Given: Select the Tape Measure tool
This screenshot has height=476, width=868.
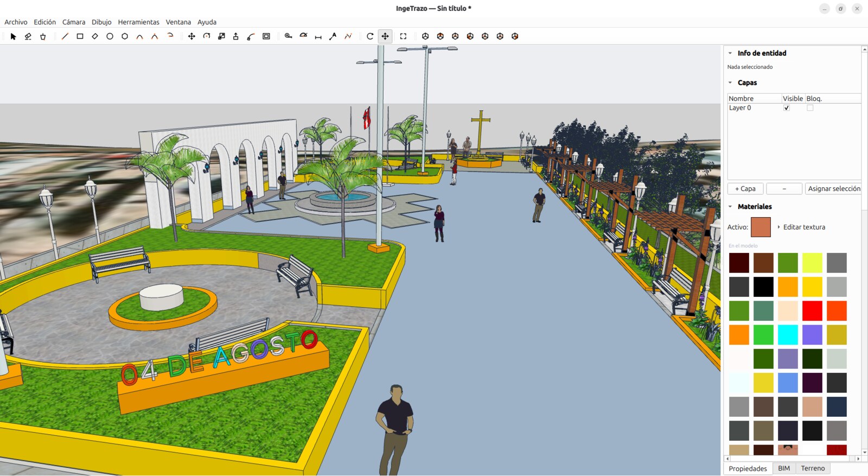Looking at the screenshot, I should click(289, 36).
